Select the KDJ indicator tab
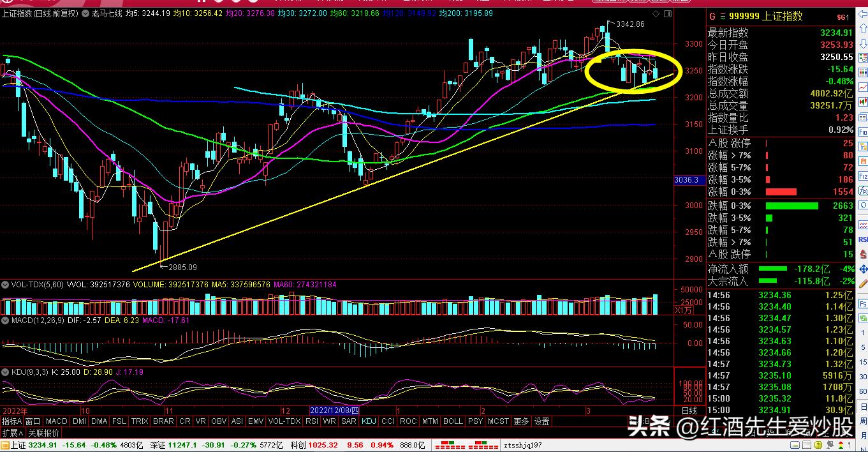The width and height of the screenshot is (868, 452). click(369, 421)
